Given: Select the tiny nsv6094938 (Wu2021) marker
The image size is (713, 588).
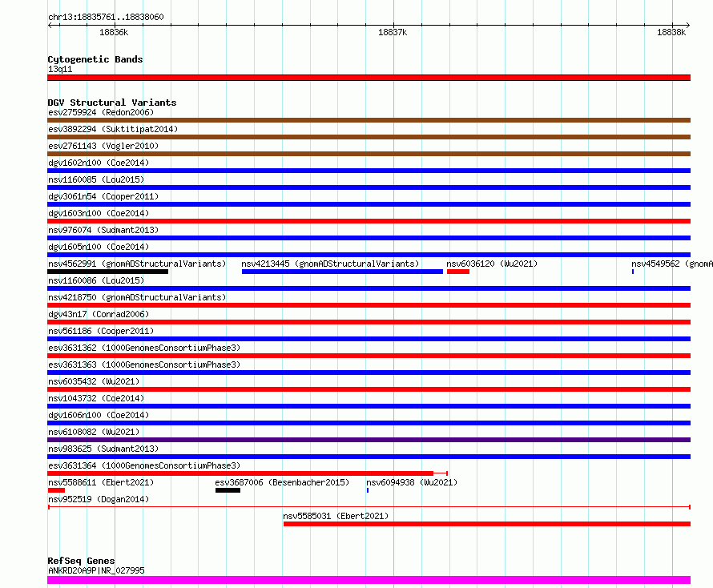Looking at the screenshot, I should click(368, 490).
